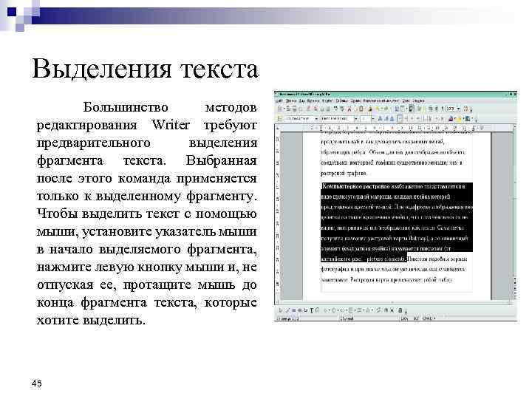Click the Writer vertical scrollbar

(x=515, y=212)
